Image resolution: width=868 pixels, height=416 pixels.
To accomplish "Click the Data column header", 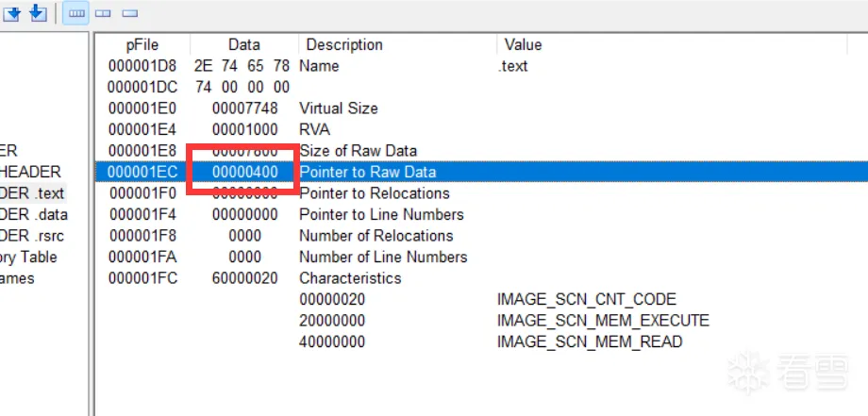I will point(243,44).
